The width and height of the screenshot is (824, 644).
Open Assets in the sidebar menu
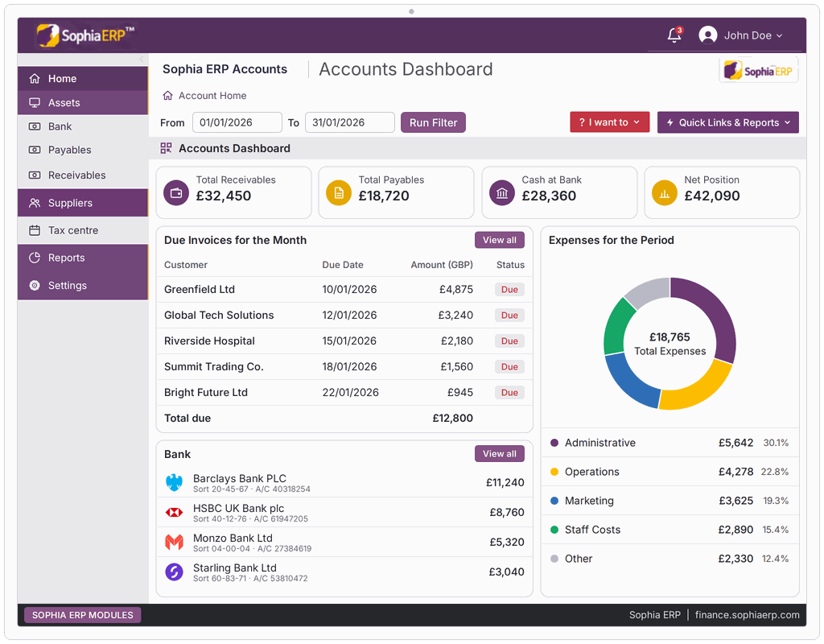tap(83, 102)
